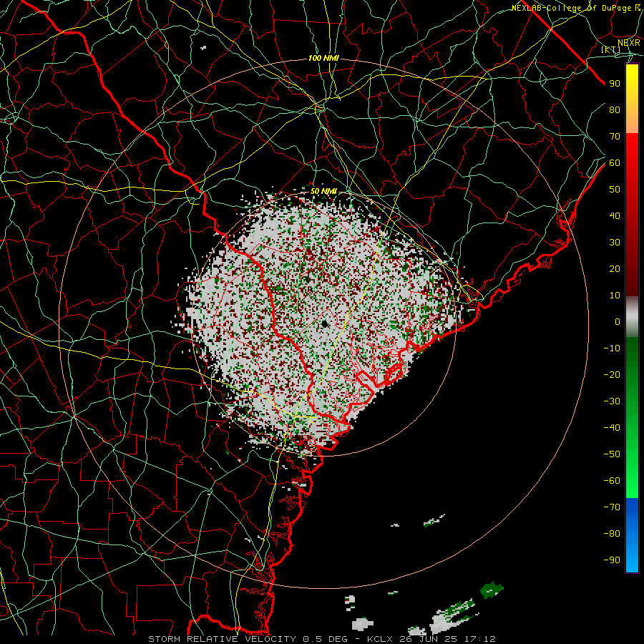Select the 50 value on velocity scale
Viewport: 644px width, 644px height.
pyautogui.click(x=615, y=190)
